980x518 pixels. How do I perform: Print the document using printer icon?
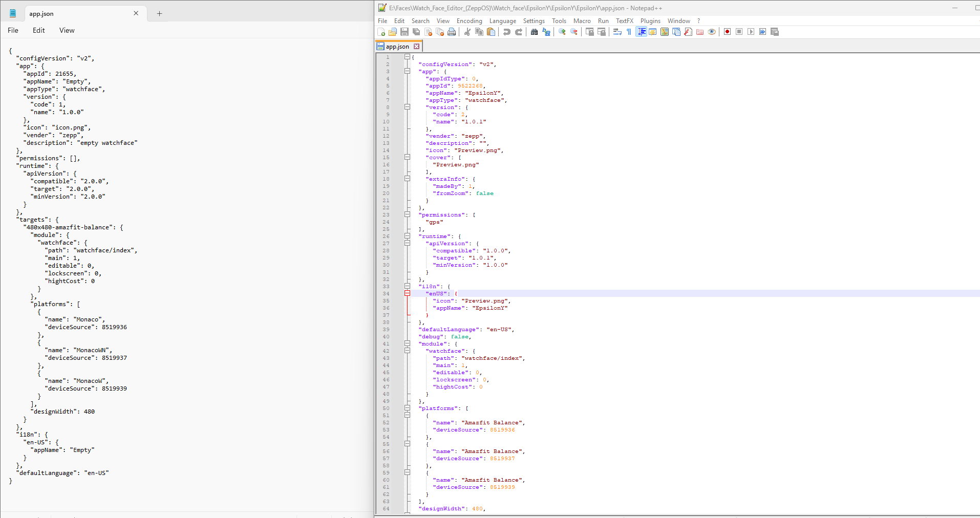(x=452, y=32)
